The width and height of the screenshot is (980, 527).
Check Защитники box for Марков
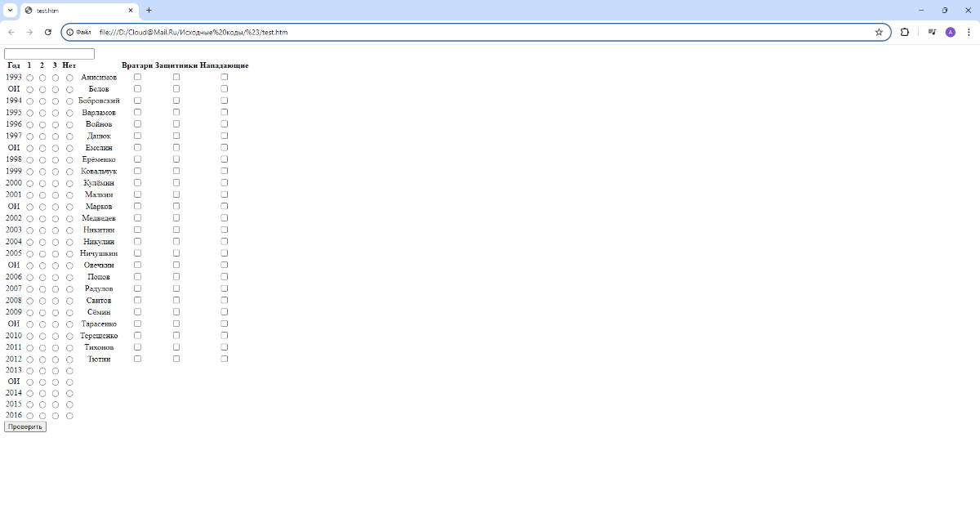point(176,206)
